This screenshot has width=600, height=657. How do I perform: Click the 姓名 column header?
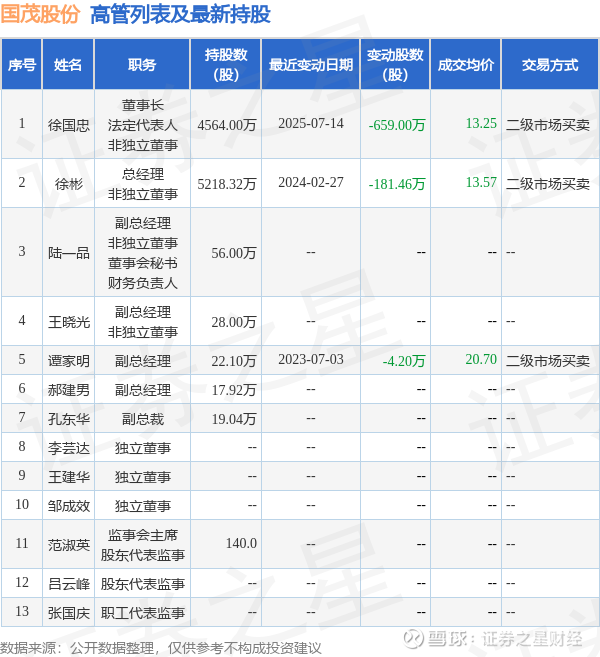[68, 65]
